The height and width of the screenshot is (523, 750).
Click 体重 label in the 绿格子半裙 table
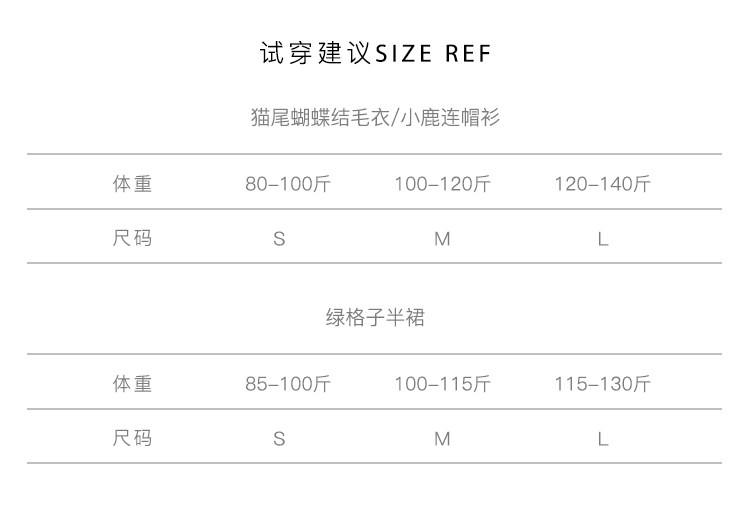click(x=132, y=384)
